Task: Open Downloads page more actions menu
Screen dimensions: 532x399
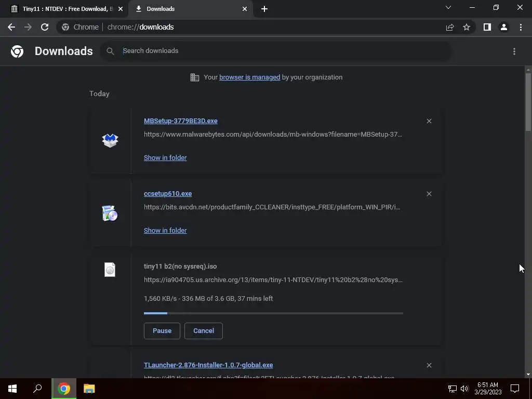Action: pos(514,51)
